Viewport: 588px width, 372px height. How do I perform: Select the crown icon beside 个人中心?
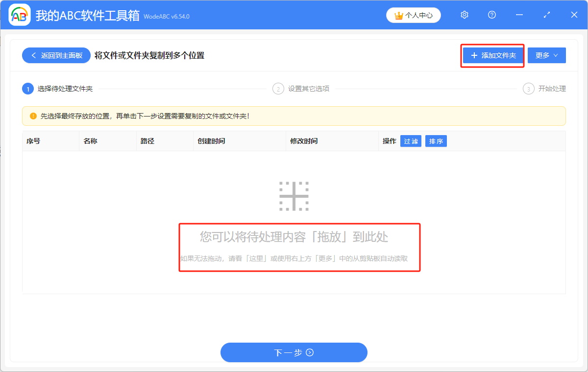click(x=397, y=15)
